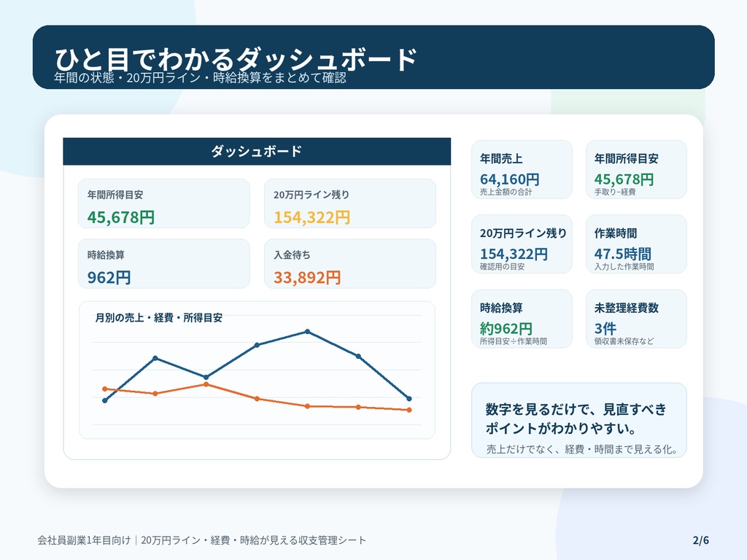Click the slide title ひと目でわかるダッシュボード
The height and width of the screenshot is (560, 747).
[236, 59]
